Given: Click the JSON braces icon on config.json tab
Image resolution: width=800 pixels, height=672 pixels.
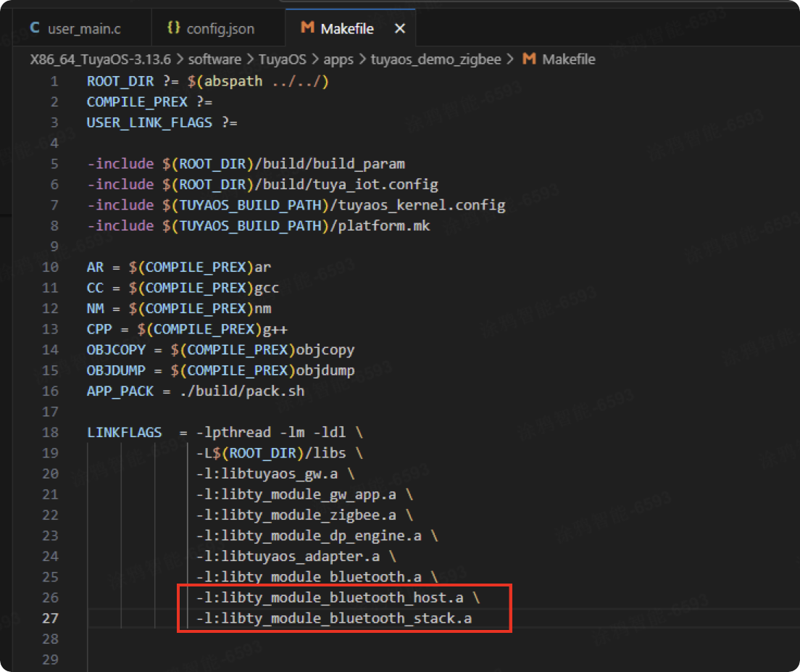Looking at the screenshot, I should coord(173,28).
